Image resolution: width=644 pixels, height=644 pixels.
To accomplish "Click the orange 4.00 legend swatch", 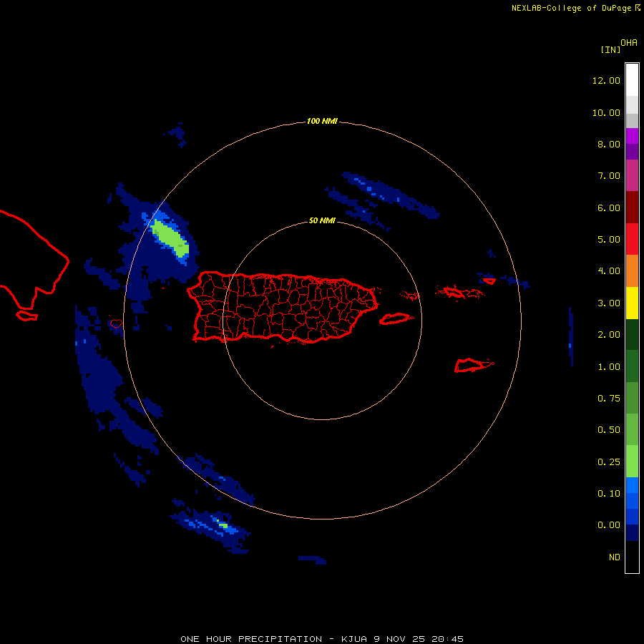I will click(x=632, y=271).
